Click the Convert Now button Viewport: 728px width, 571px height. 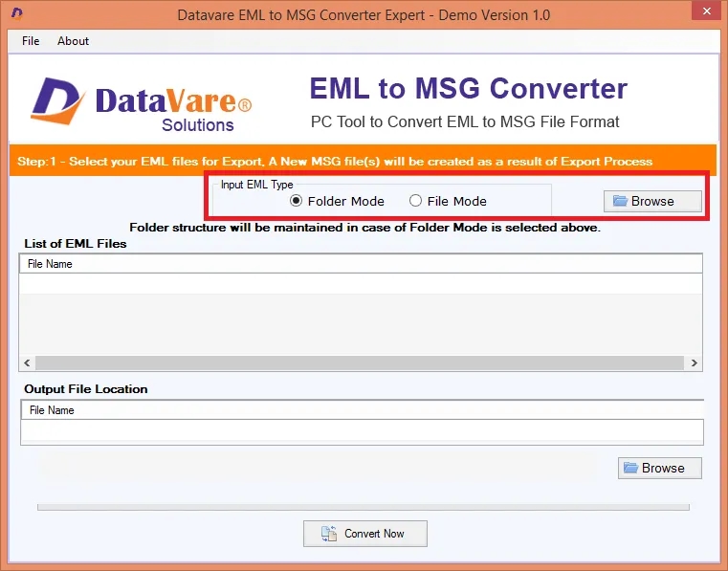pos(365,534)
